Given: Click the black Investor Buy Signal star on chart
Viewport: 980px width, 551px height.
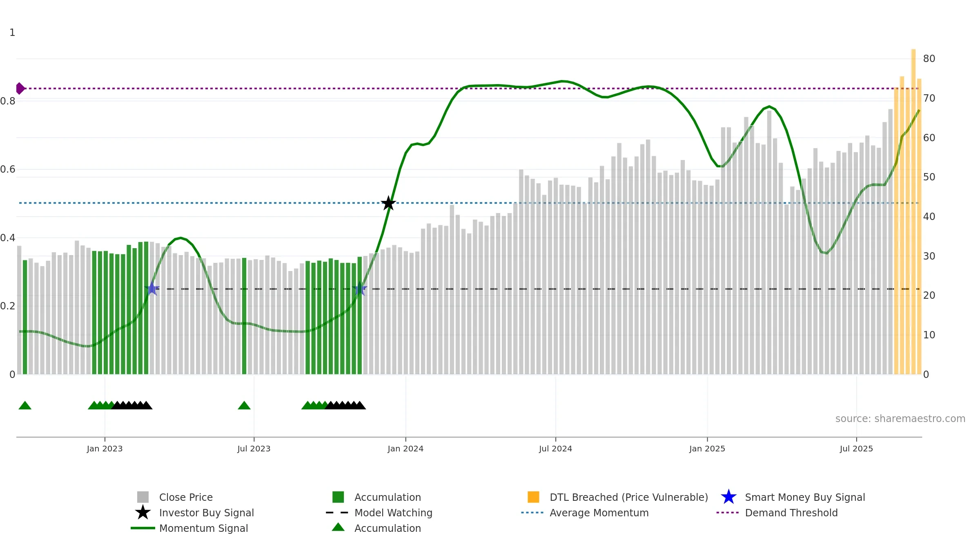Looking at the screenshot, I should click(388, 203).
